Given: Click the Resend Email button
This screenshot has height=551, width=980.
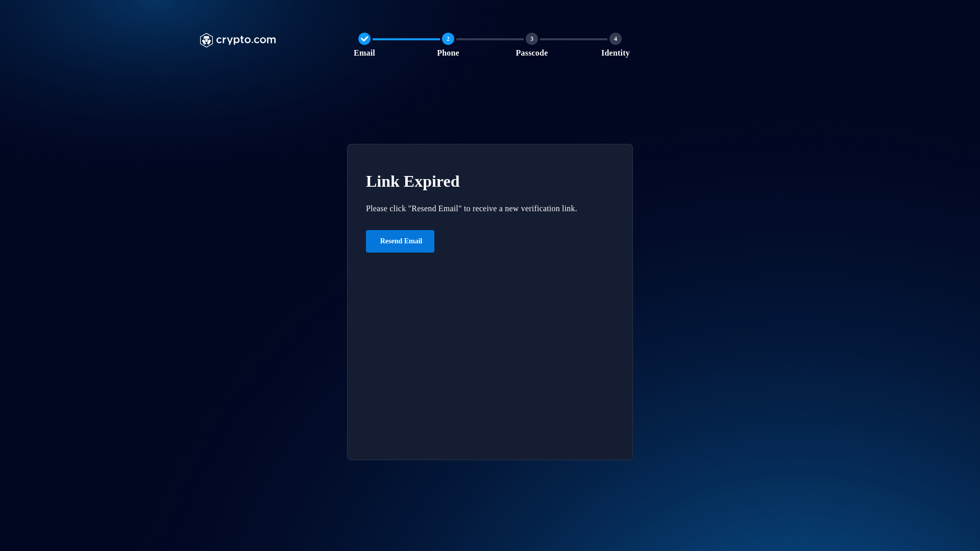Looking at the screenshot, I should pos(400,241).
